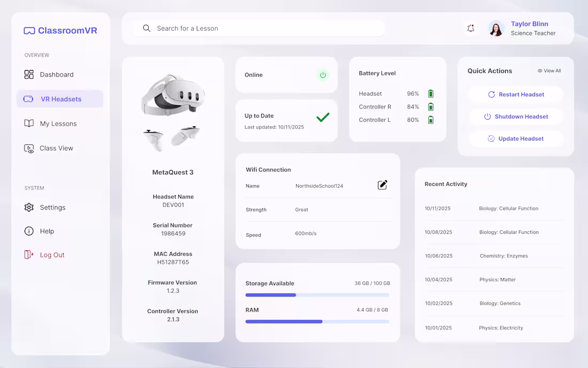Click the Controller L battery icon

(431, 120)
